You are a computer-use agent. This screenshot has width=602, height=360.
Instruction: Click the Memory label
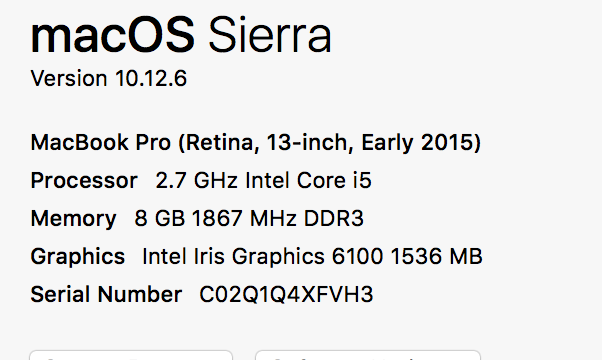(x=73, y=219)
